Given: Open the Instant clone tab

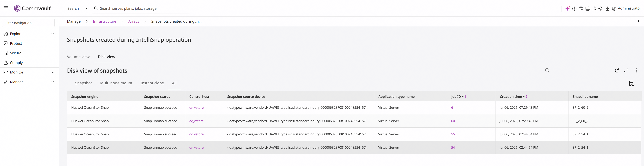Looking at the screenshot, I should [152, 83].
